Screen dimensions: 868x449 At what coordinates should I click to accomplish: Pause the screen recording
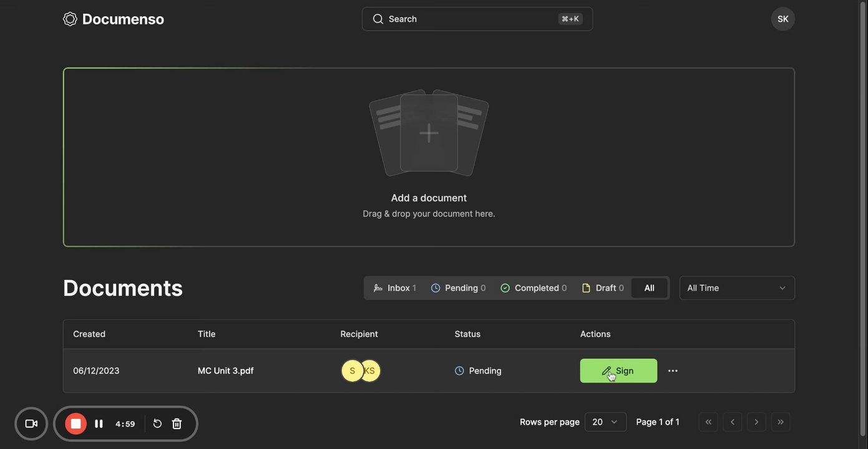coord(99,424)
